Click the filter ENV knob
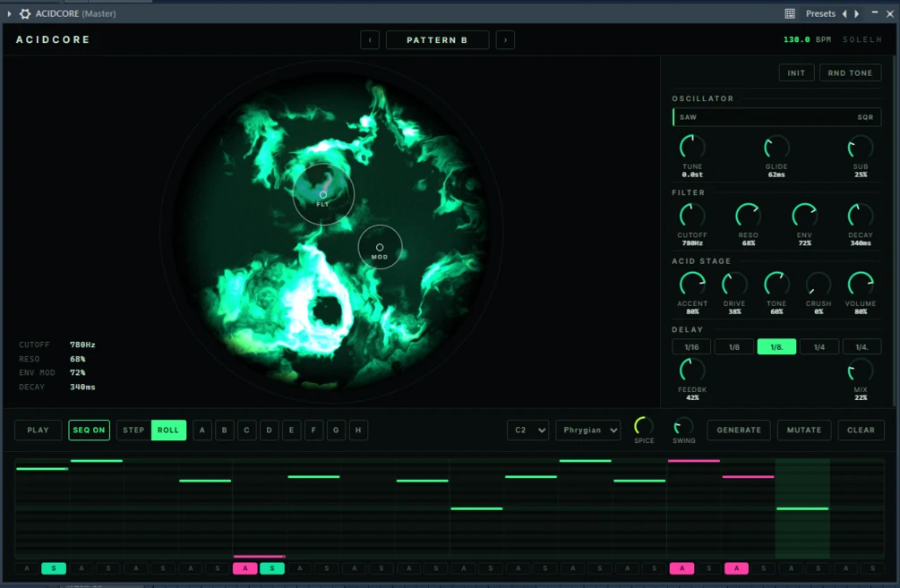The height and width of the screenshot is (588, 900). pos(804,216)
